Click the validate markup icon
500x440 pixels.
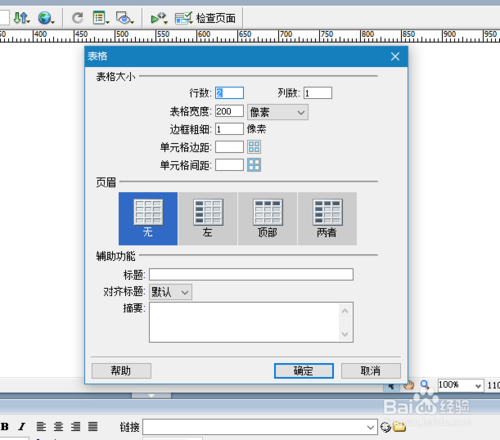pyautogui.click(x=159, y=18)
